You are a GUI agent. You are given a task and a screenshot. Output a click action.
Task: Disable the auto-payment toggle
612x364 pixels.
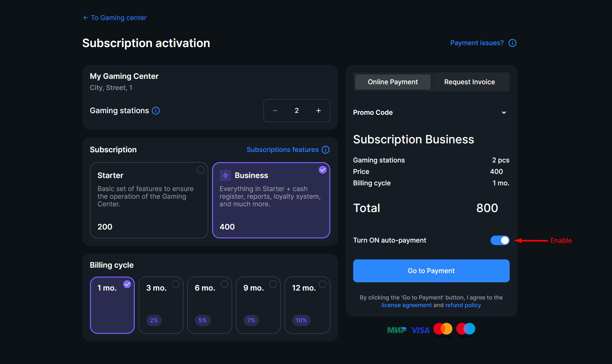tap(499, 240)
